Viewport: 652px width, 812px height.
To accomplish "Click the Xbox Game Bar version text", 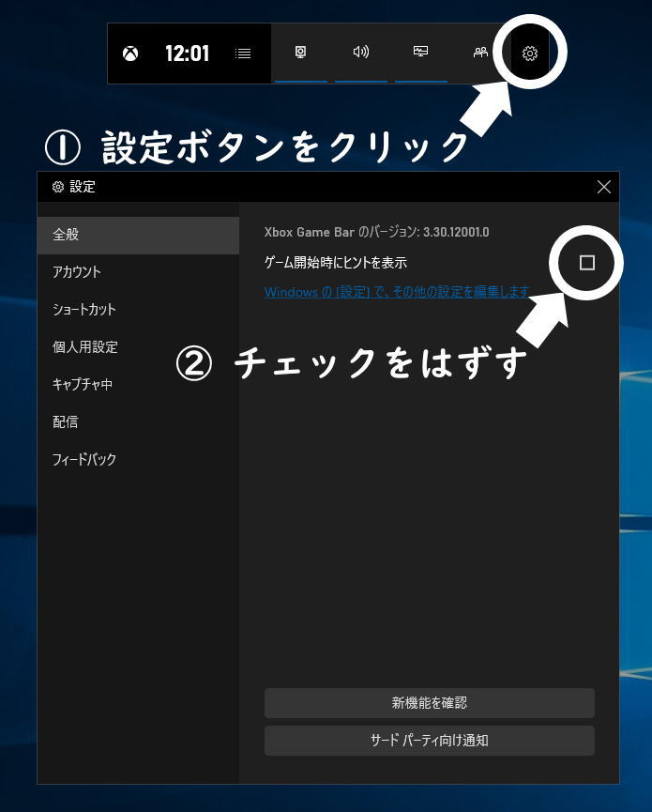I will [x=376, y=232].
